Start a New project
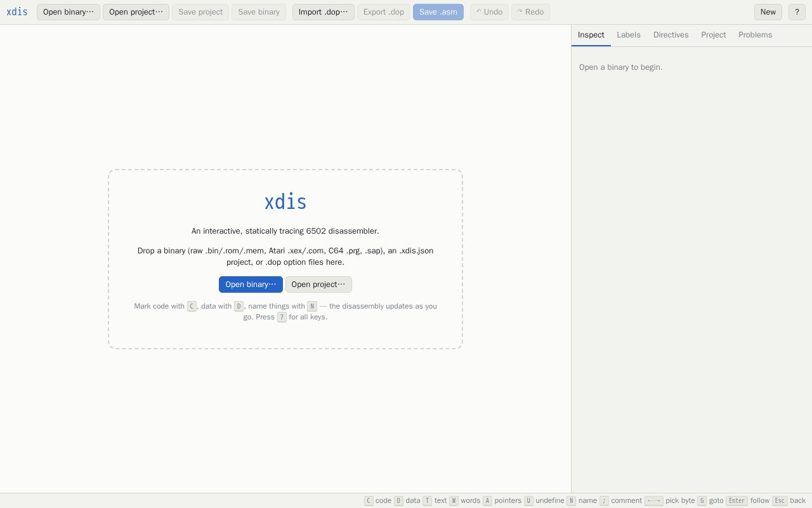The width and height of the screenshot is (812, 508). pyautogui.click(x=768, y=11)
